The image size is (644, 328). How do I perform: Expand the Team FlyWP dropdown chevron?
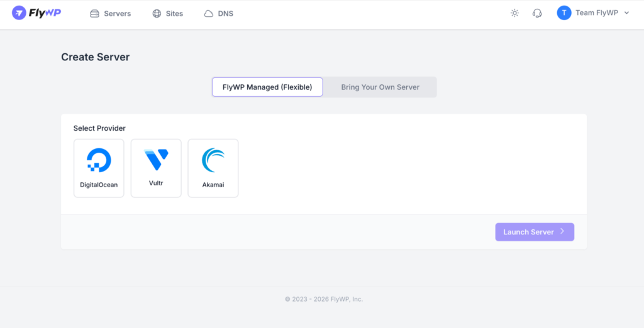tap(626, 13)
